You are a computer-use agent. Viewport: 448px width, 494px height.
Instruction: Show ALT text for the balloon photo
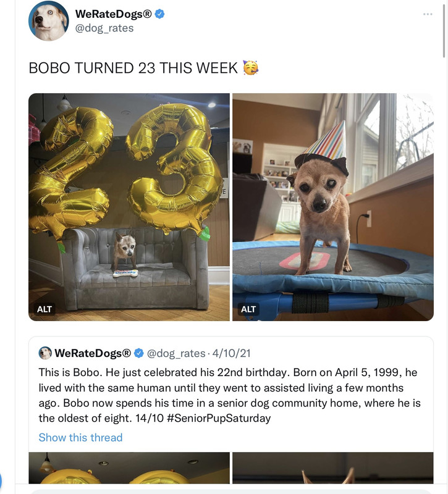click(x=44, y=309)
